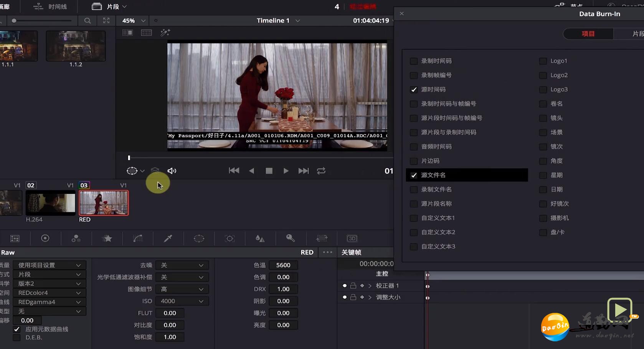Enable the 日期 checkbox
The image size is (644, 349).
coord(543,190)
